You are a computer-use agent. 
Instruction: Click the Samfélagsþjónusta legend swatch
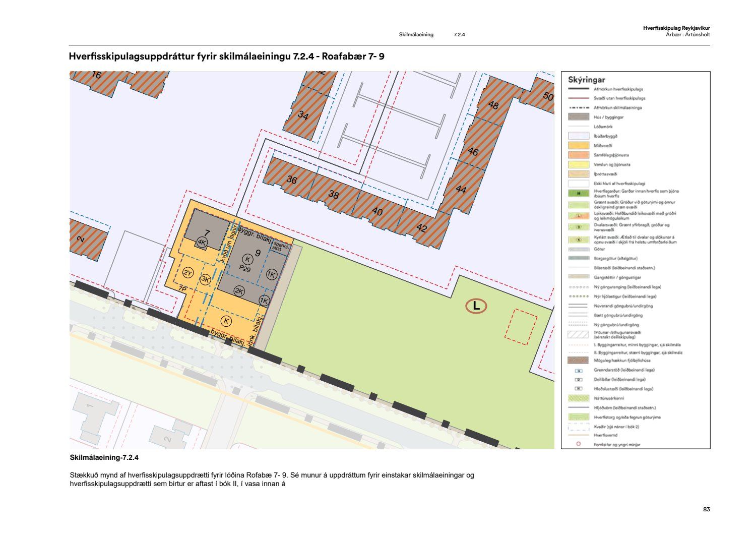(578, 155)
